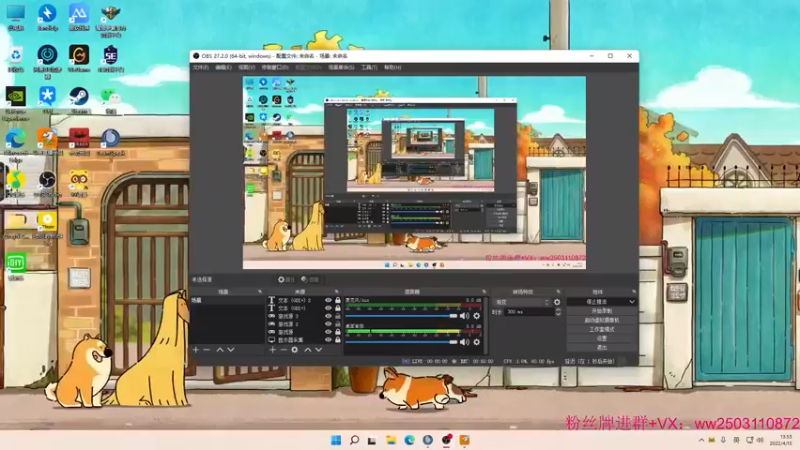Pop out the Scenes dock panel
Viewport: 800px width, 450px height.
[x=260, y=292]
